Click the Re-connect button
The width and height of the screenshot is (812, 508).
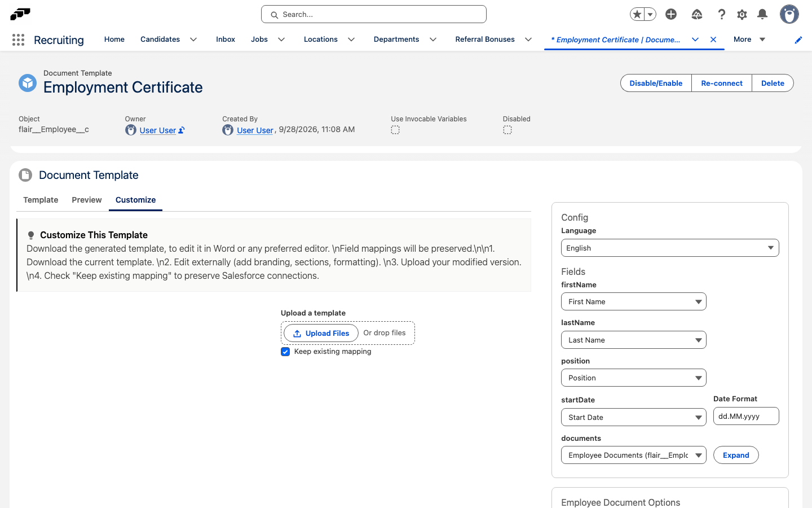722,83
